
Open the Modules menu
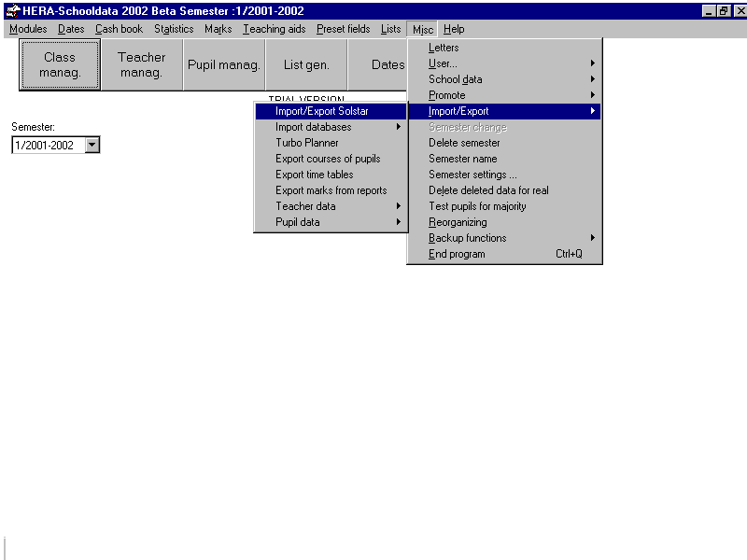[x=28, y=29]
